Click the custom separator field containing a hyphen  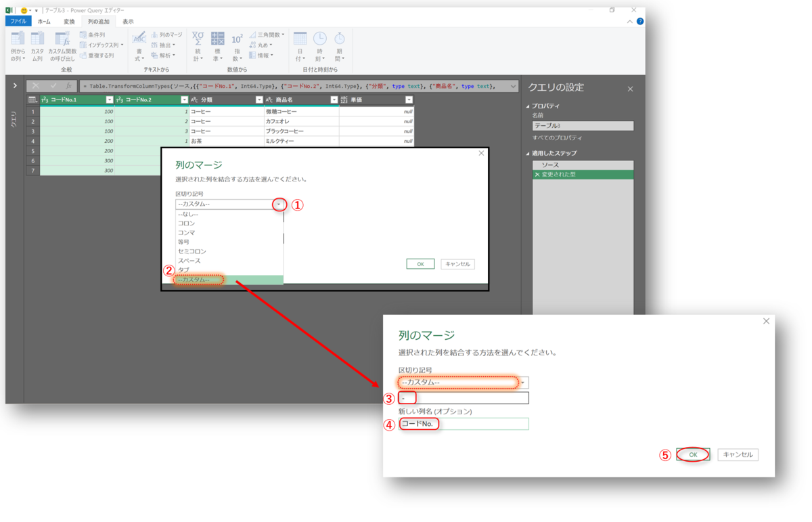click(464, 398)
